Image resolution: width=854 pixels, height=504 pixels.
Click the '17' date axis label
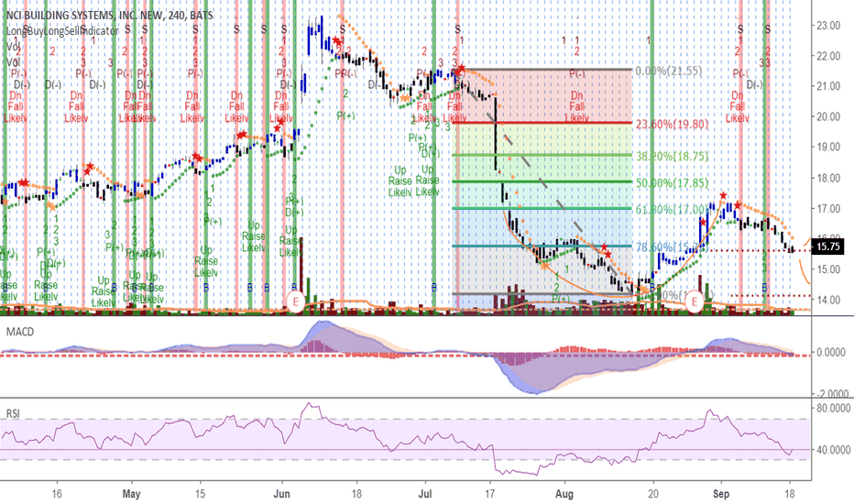[489, 494]
